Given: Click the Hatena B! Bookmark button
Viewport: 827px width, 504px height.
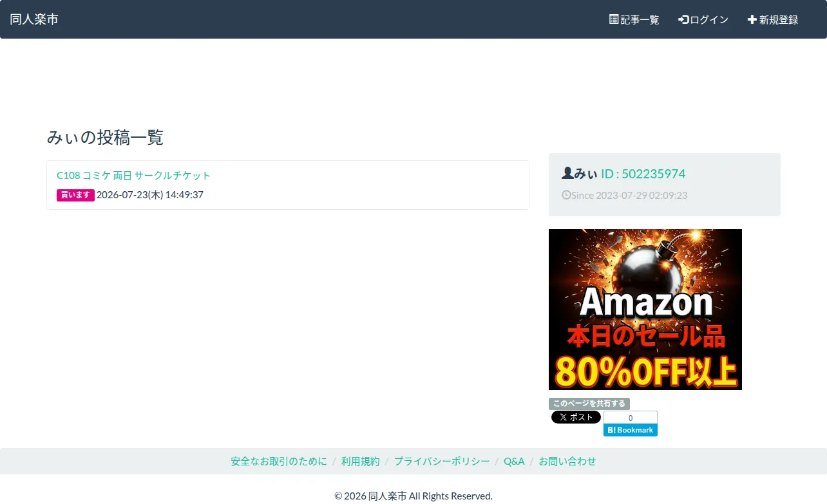Looking at the screenshot, I should [631, 430].
